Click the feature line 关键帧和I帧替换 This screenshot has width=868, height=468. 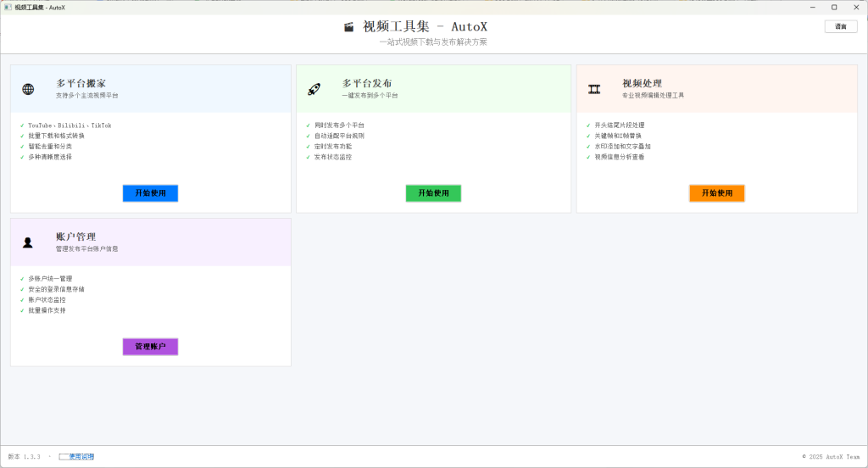[618, 136]
